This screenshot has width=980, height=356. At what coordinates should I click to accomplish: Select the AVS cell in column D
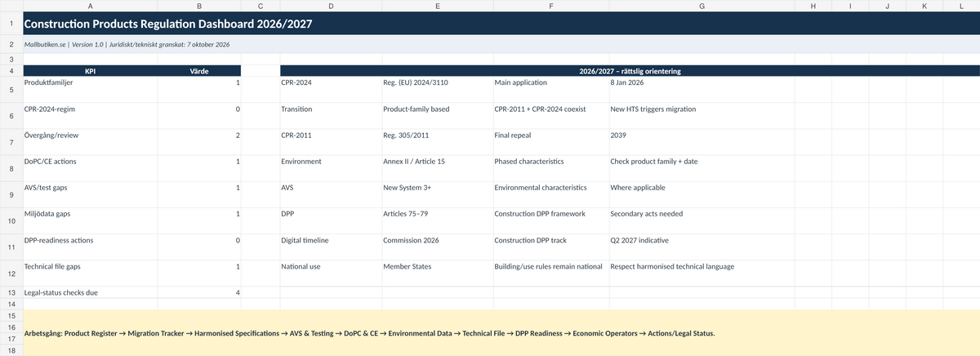click(x=330, y=194)
